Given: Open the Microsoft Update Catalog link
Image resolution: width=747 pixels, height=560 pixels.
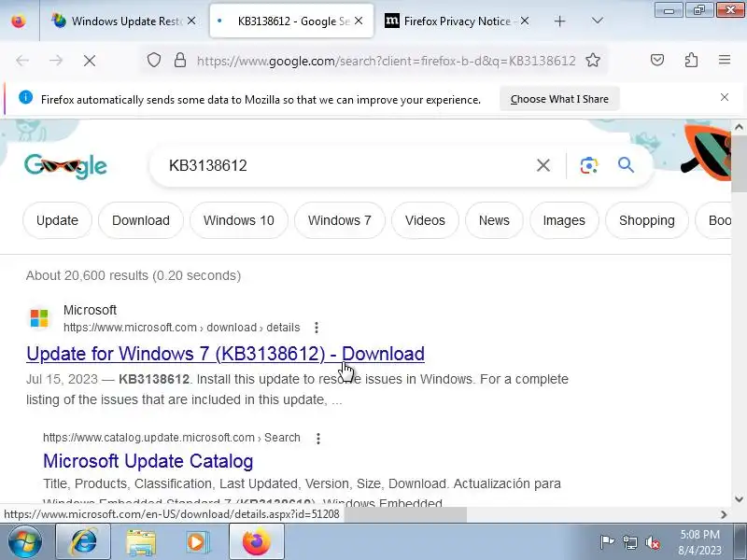Looking at the screenshot, I should pyautogui.click(x=148, y=461).
